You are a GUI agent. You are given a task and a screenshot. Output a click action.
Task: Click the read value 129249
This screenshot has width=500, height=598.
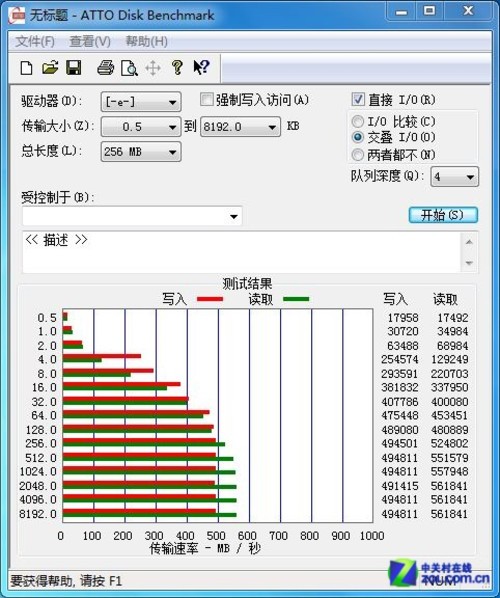[x=450, y=359]
